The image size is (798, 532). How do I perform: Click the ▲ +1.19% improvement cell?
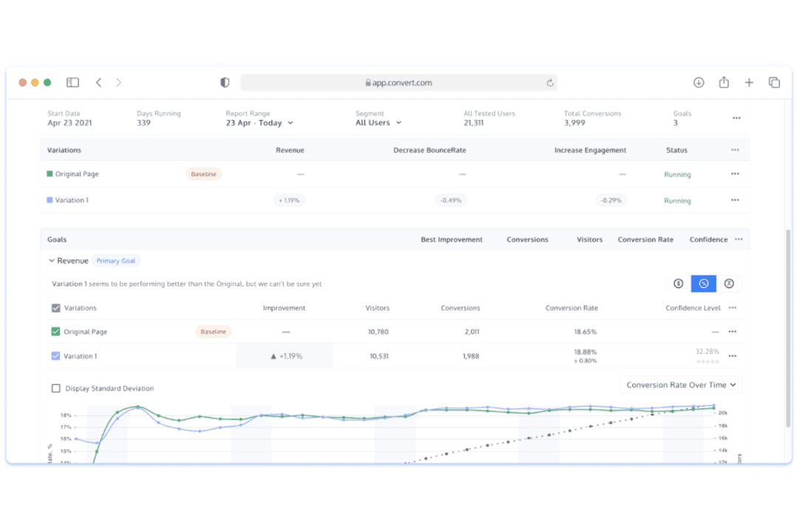[x=284, y=356]
